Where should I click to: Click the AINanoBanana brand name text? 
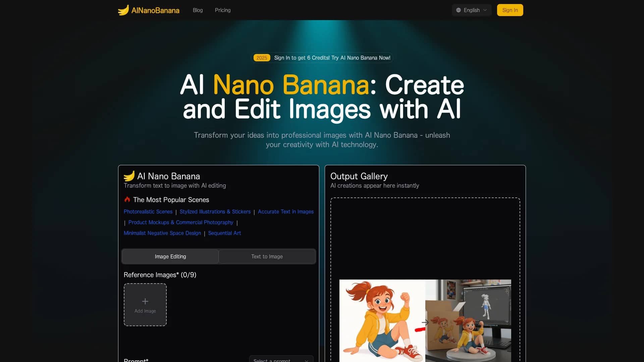(x=155, y=10)
